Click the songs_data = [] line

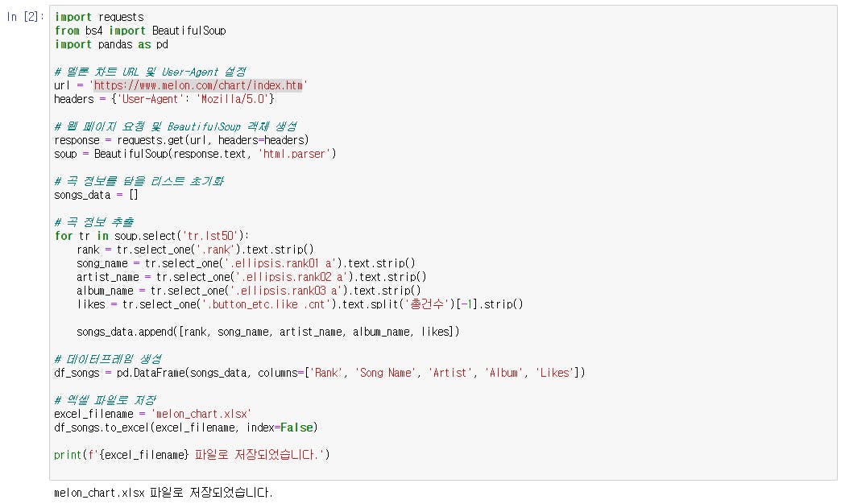click(96, 195)
